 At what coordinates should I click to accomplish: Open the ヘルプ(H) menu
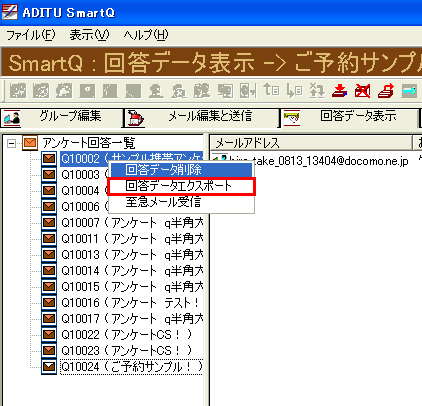point(146,35)
